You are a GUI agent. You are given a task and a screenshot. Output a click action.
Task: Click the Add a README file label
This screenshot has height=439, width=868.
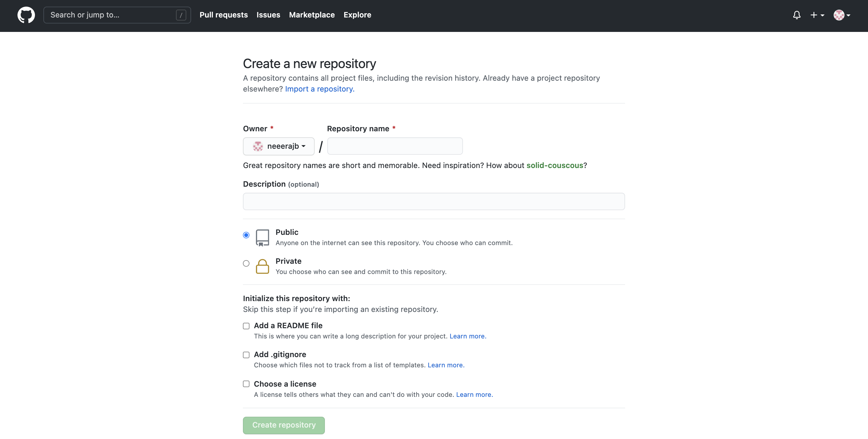point(288,325)
